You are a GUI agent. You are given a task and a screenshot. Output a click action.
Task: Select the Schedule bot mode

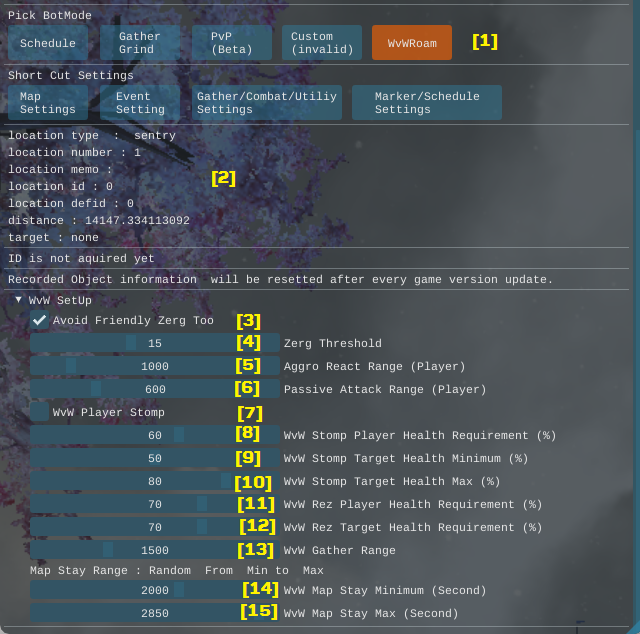click(x=48, y=43)
